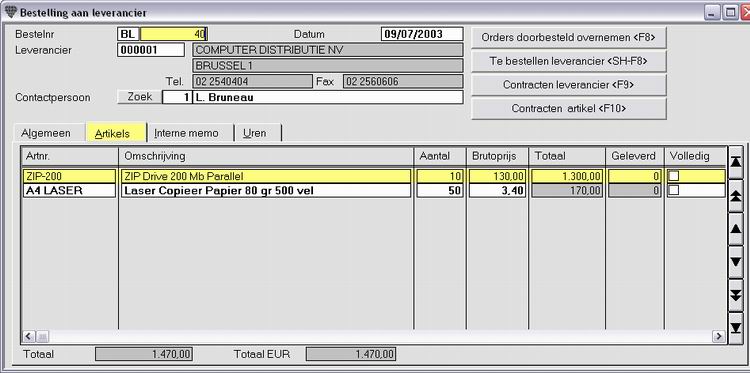Viewport: 750px width, 373px height.
Task: Click the Brutoprijs column header
Action: click(x=497, y=156)
